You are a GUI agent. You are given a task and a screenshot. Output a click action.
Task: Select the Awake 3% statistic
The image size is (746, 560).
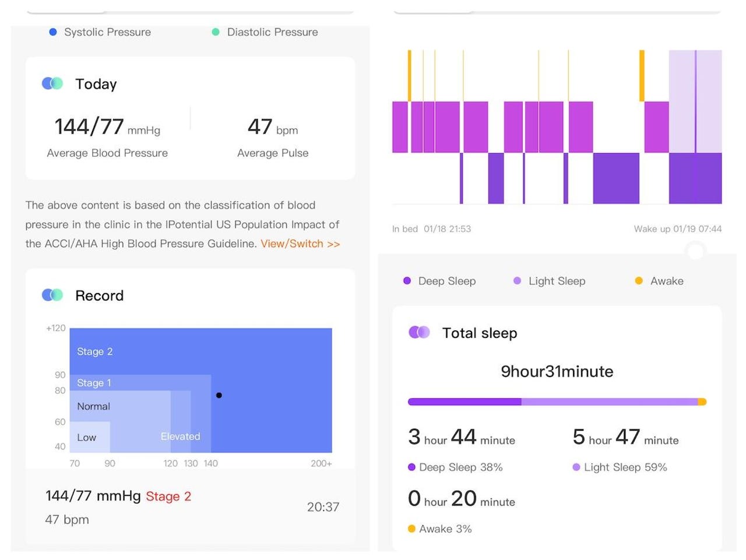pos(445,529)
